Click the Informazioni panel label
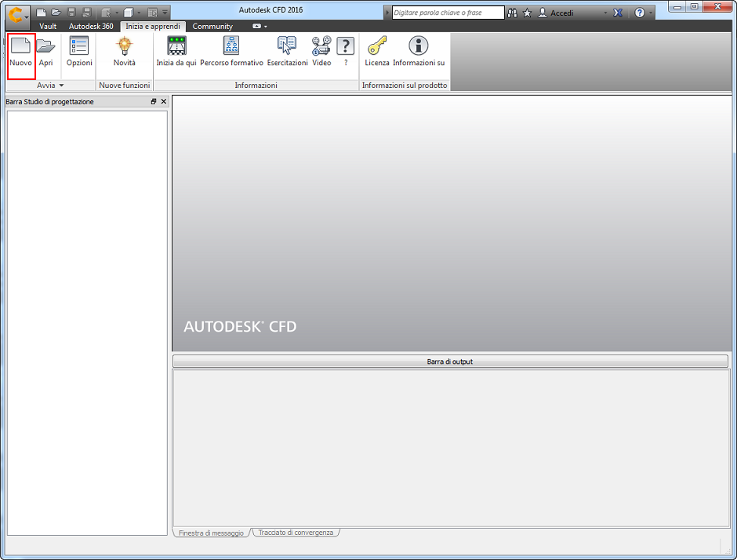 [x=256, y=85]
